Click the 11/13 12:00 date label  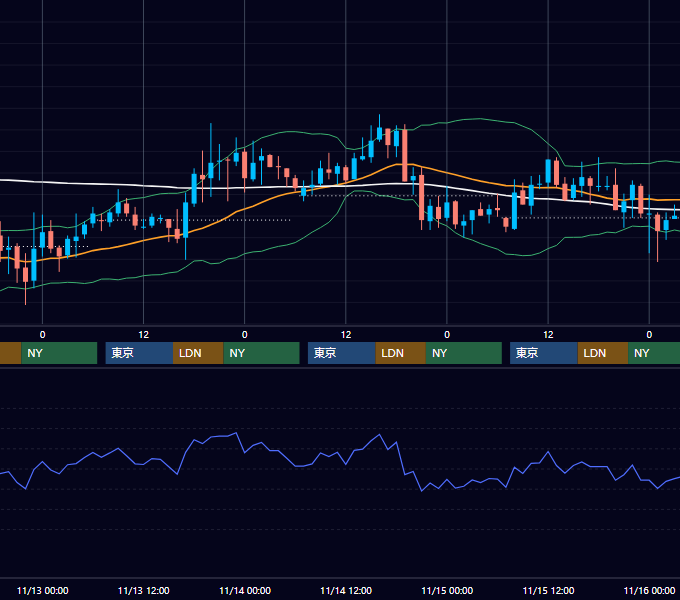click(x=144, y=590)
